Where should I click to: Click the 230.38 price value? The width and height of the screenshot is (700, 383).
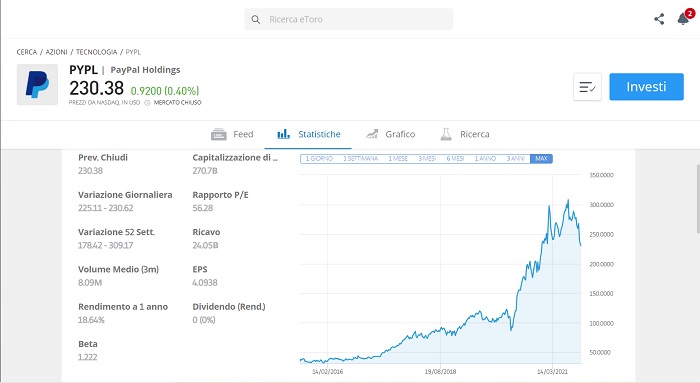96,88
